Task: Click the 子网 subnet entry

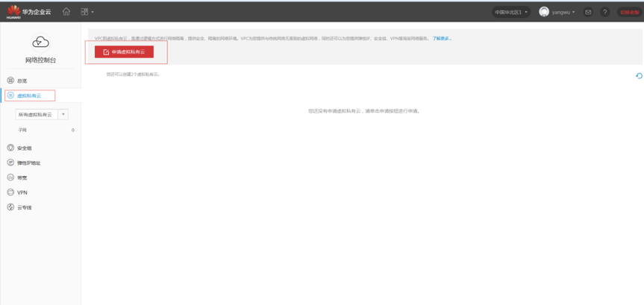Action: click(x=22, y=130)
